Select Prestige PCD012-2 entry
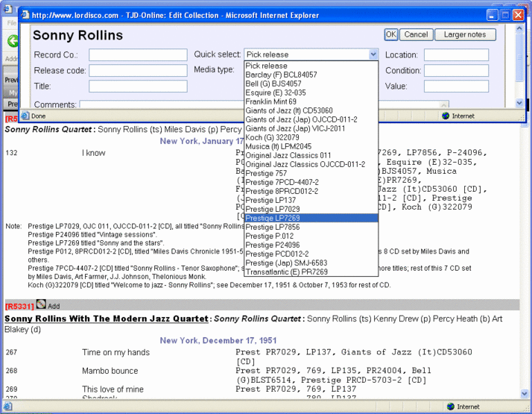The width and height of the screenshot is (532, 414). coord(311,254)
